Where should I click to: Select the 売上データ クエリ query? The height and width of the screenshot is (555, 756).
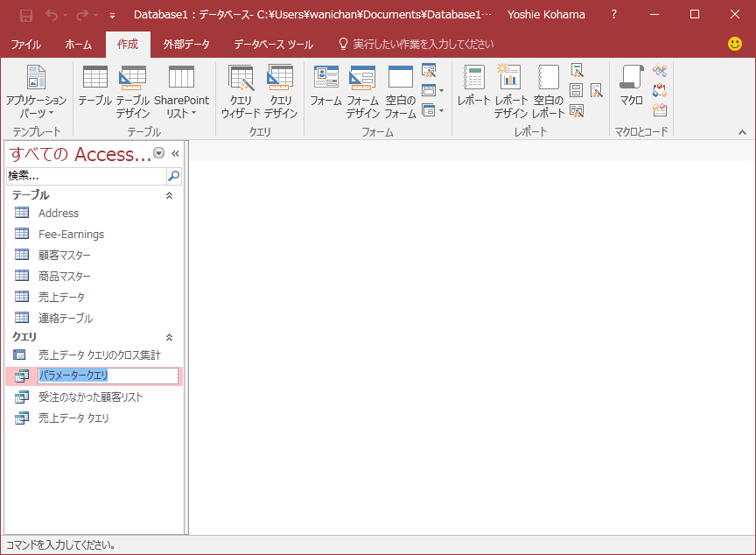coord(94,418)
